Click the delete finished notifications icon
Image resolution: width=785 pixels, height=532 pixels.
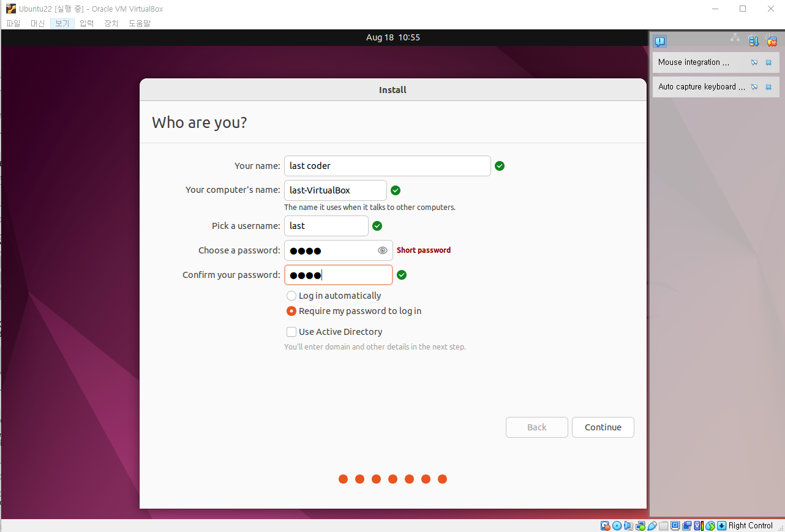[x=772, y=42]
